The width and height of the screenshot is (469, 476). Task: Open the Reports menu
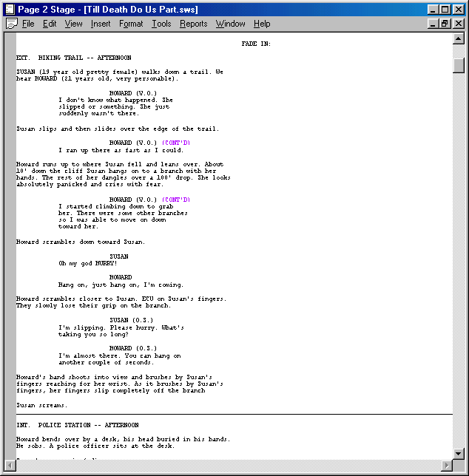[x=193, y=24]
